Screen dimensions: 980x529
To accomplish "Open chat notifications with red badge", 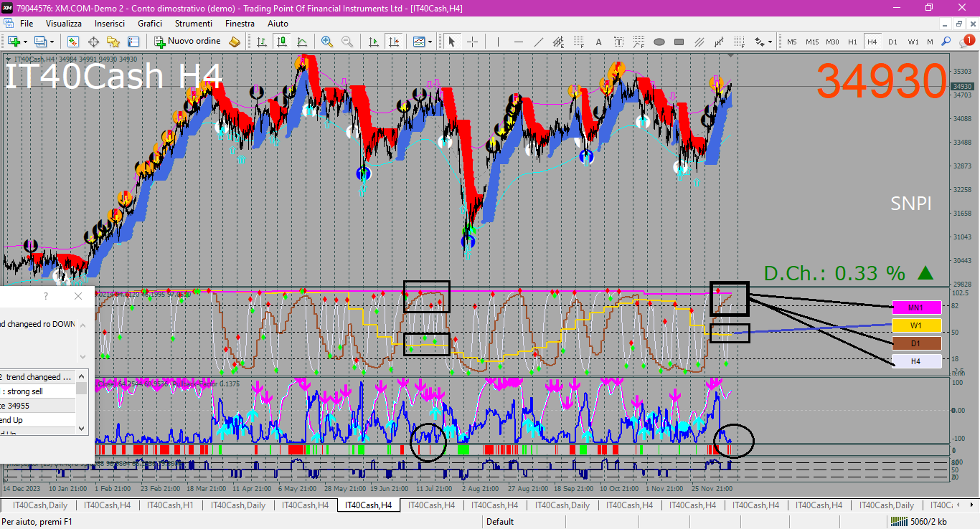I will tap(967, 42).
